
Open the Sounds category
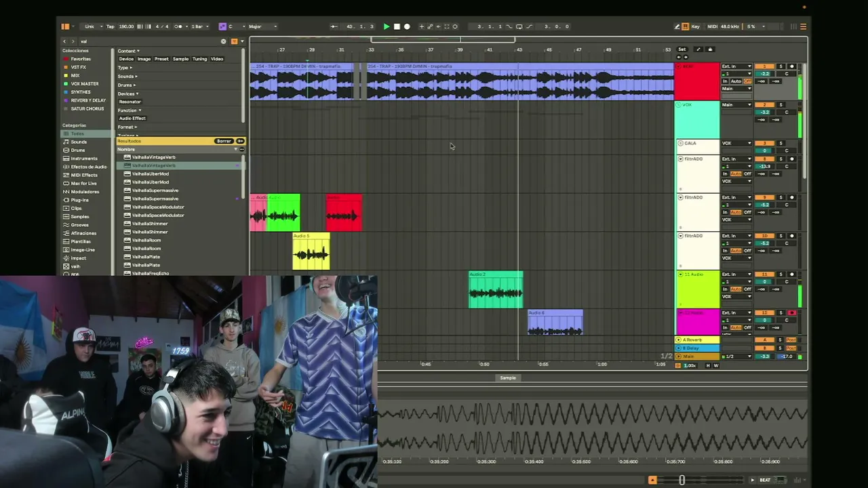79,142
